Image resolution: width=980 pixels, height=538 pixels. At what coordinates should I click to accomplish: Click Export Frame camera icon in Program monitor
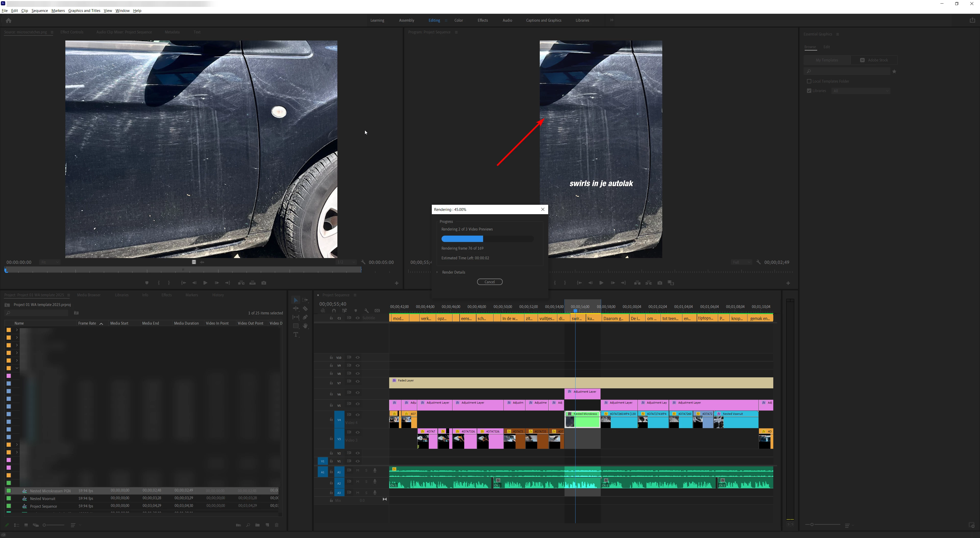pos(660,283)
